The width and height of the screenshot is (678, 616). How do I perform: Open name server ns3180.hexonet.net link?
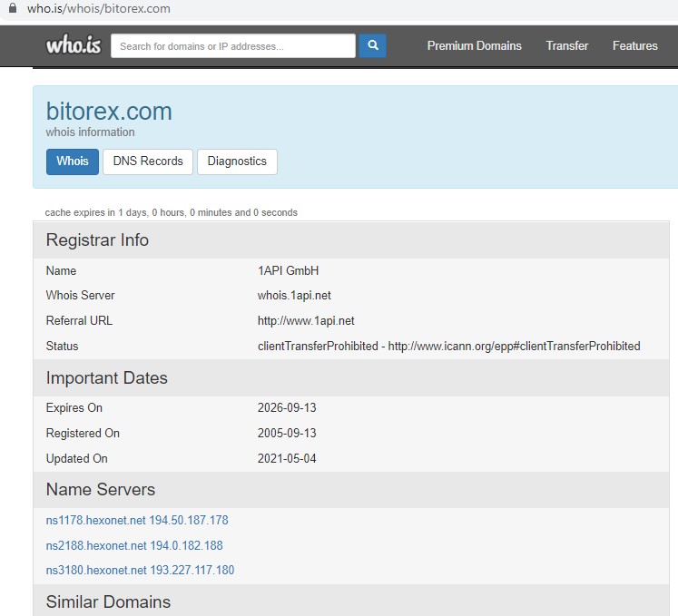click(x=140, y=570)
